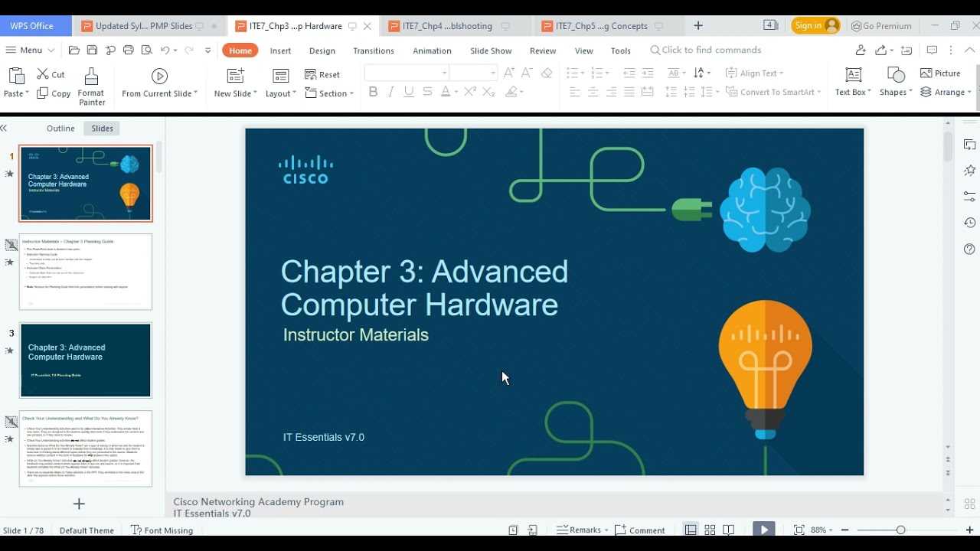The width and height of the screenshot is (980, 551).
Task: Open the Transitions ribbon tab
Action: (x=374, y=51)
